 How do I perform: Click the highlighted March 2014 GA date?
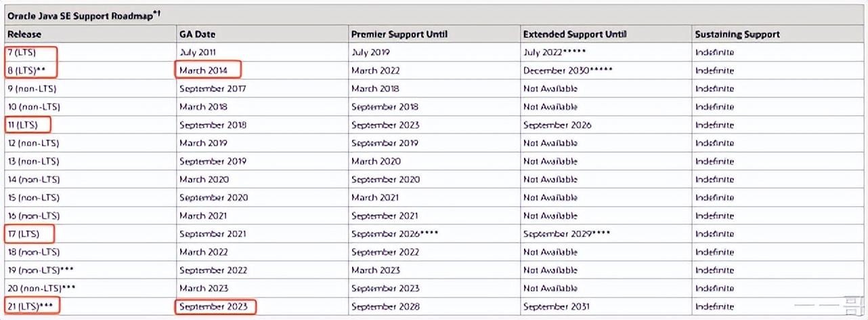pyautogui.click(x=209, y=71)
